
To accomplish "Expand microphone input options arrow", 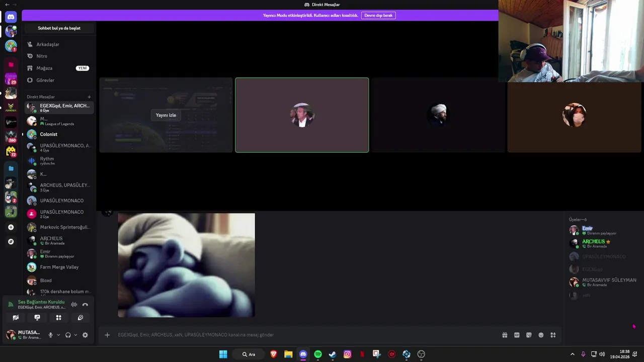I will point(58,335).
